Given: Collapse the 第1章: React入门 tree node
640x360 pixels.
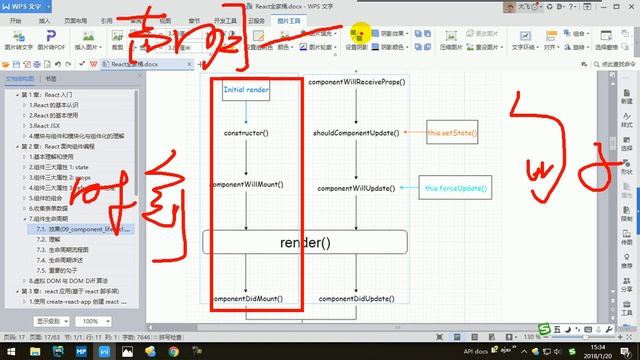Looking at the screenshot, I should pyautogui.click(x=18, y=95).
